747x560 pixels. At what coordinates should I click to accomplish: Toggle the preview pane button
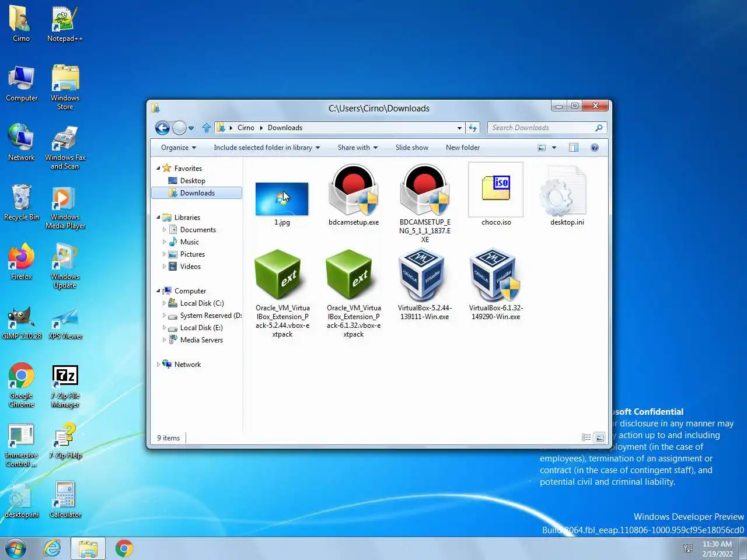(x=574, y=148)
